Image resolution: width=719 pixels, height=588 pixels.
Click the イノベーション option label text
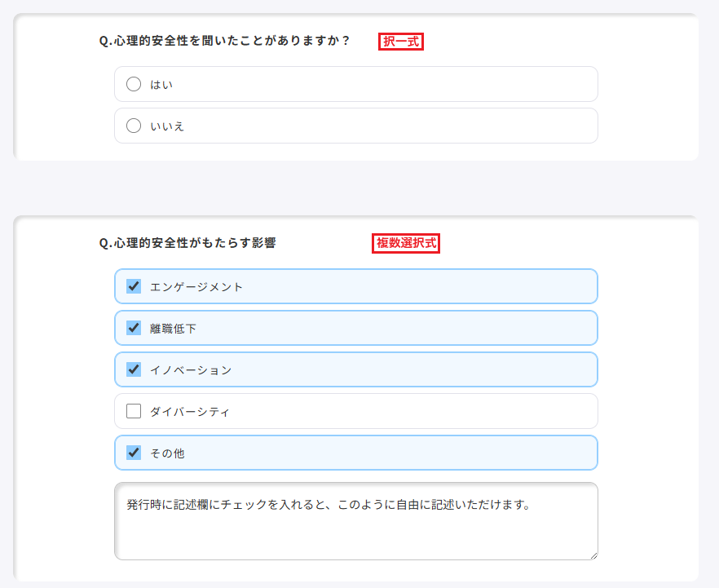192,370
